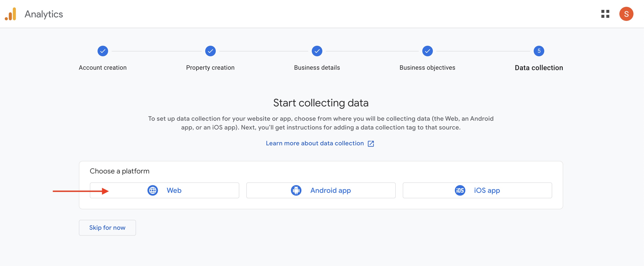Click the Business details step checkmark
Viewport: 644px width, 266px height.
(317, 51)
